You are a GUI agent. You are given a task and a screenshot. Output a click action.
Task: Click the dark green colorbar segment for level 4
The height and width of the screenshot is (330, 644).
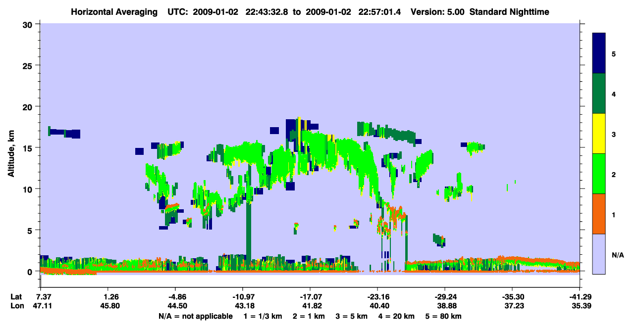pyautogui.click(x=599, y=93)
